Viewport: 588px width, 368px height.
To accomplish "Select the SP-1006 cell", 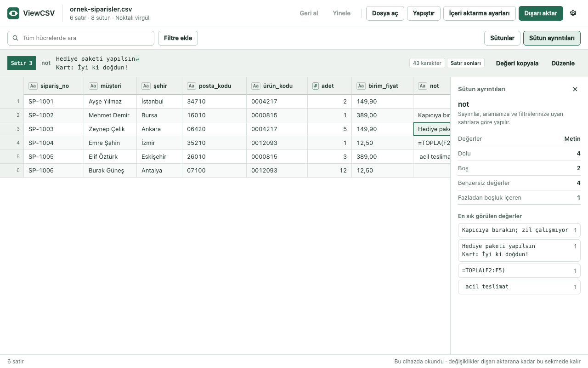I will 54,171.
